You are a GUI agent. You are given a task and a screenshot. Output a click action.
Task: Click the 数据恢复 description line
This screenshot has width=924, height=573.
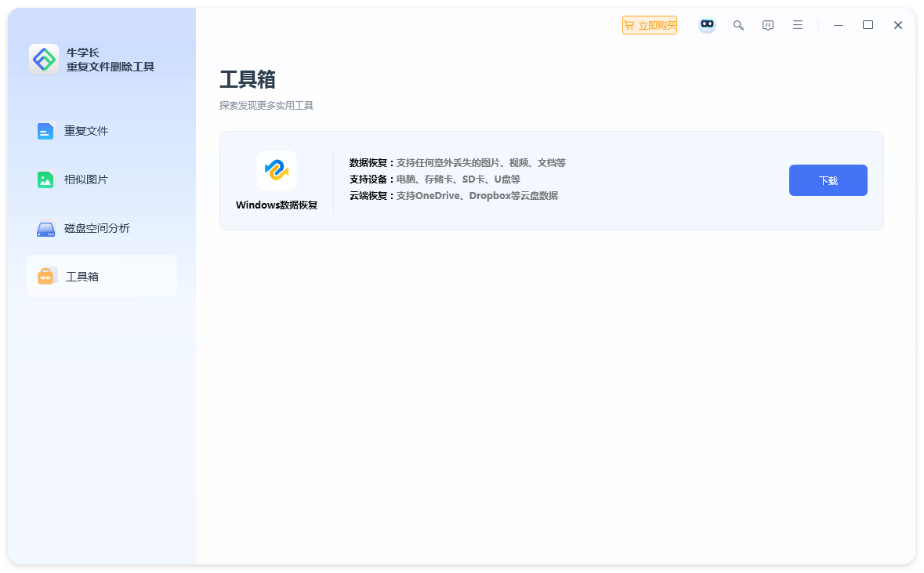[x=457, y=163]
